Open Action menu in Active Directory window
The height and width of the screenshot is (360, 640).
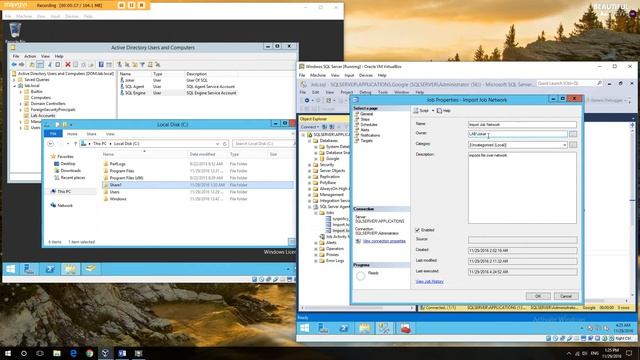(30, 56)
